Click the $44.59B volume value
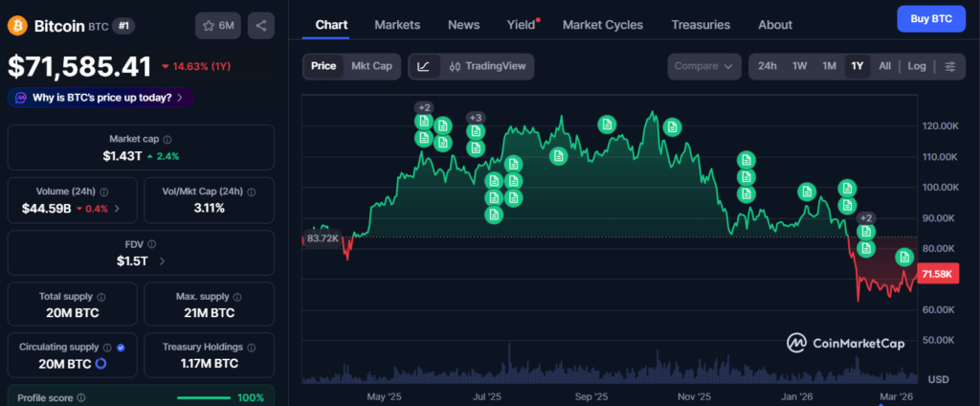The width and height of the screenshot is (980, 406). click(x=46, y=208)
